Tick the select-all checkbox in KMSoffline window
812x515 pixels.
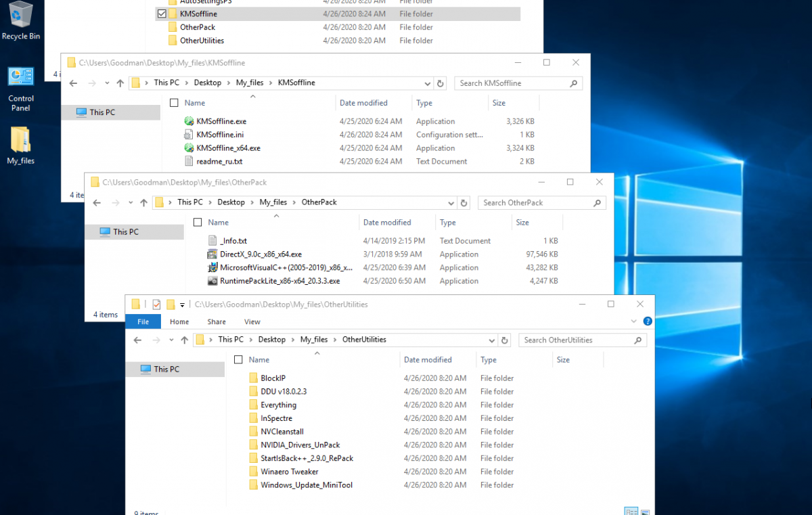[x=174, y=103]
